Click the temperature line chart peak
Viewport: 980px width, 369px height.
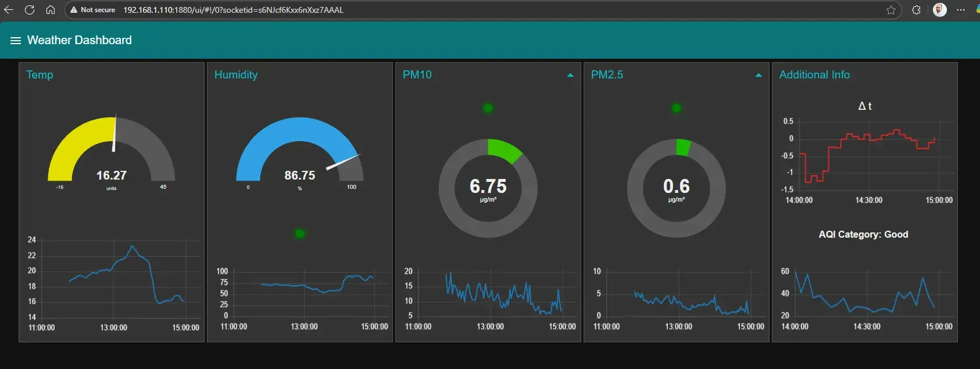133,247
